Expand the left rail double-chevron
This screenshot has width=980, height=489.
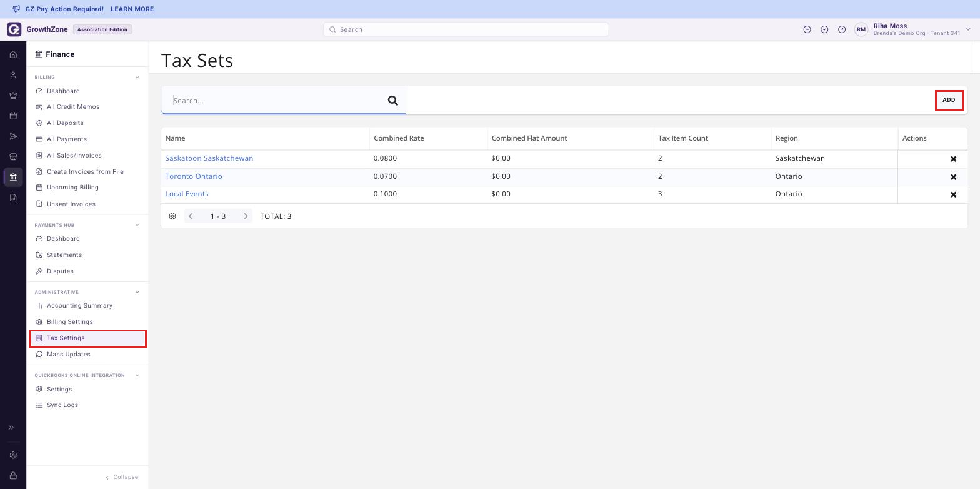11,428
